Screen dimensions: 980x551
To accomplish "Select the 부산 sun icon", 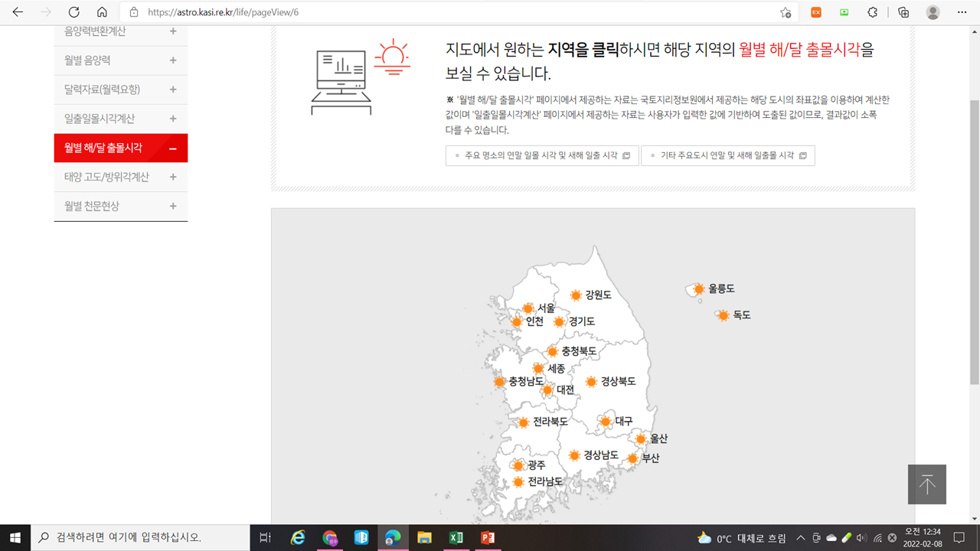I will (x=632, y=458).
